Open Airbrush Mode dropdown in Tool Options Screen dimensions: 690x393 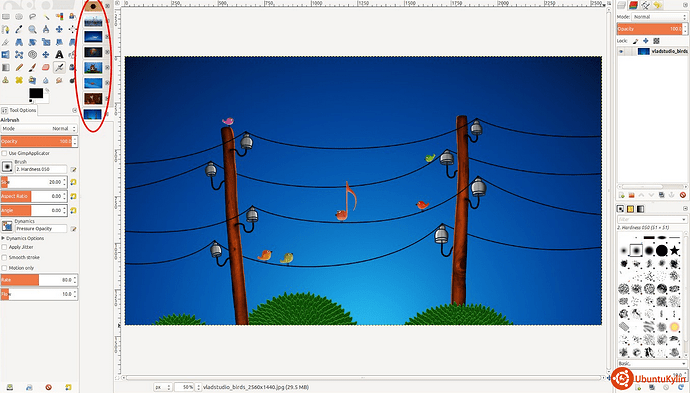[39, 129]
